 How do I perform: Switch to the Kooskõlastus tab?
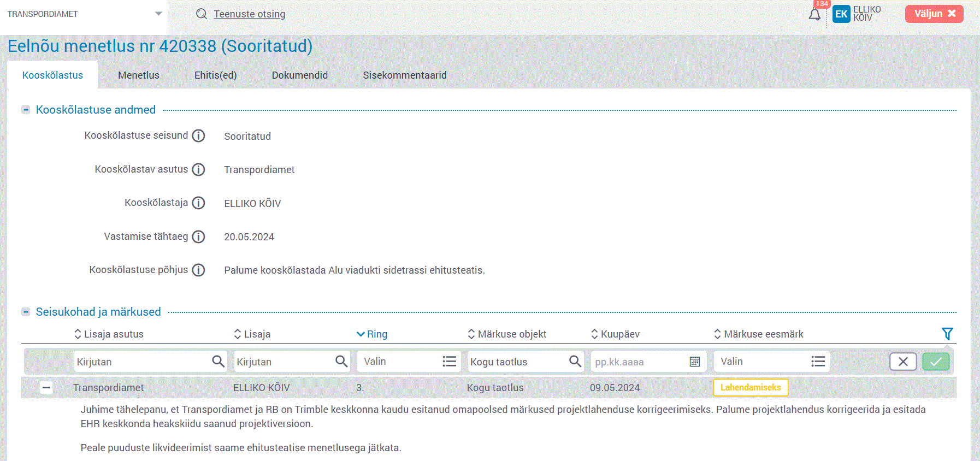pos(52,75)
